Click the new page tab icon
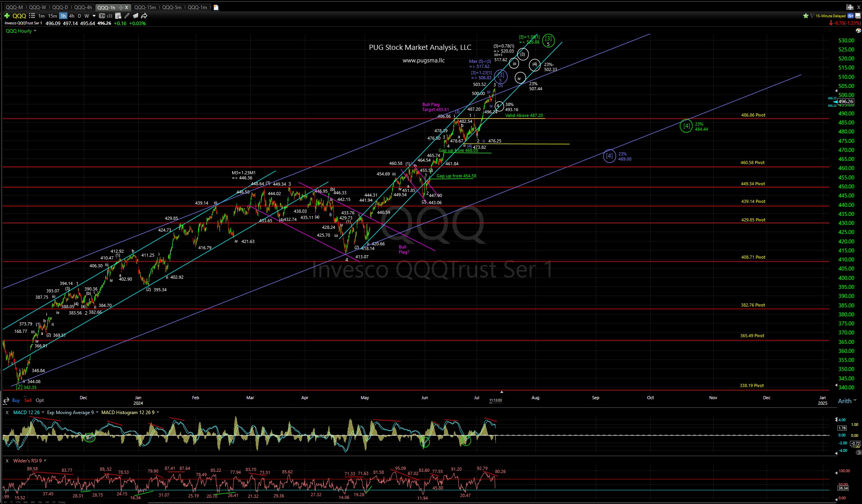The width and height of the screenshot is (862, 504). 216,7
